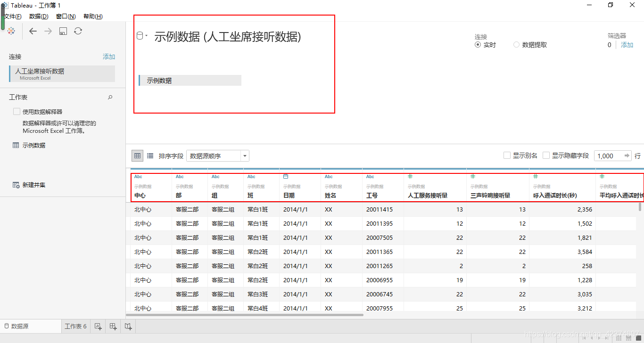Select the 实时 connection radio button
The image size is (644, 343).
pos(478,45)
